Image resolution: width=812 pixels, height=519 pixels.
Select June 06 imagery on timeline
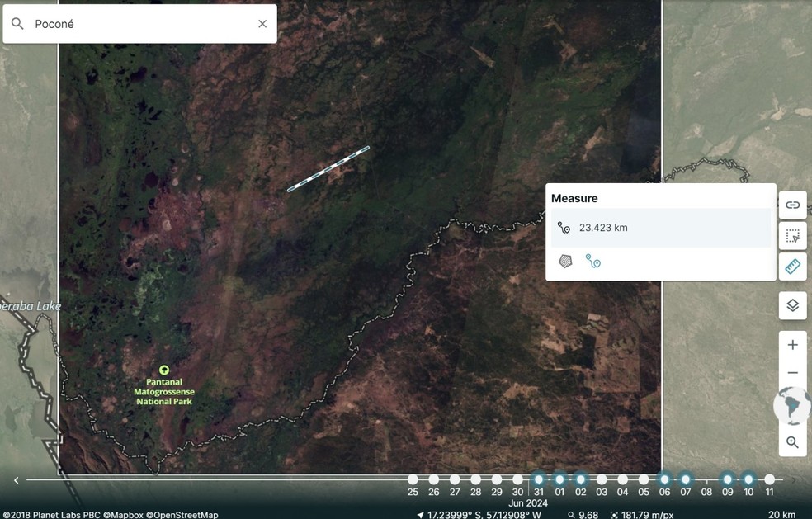664,479
